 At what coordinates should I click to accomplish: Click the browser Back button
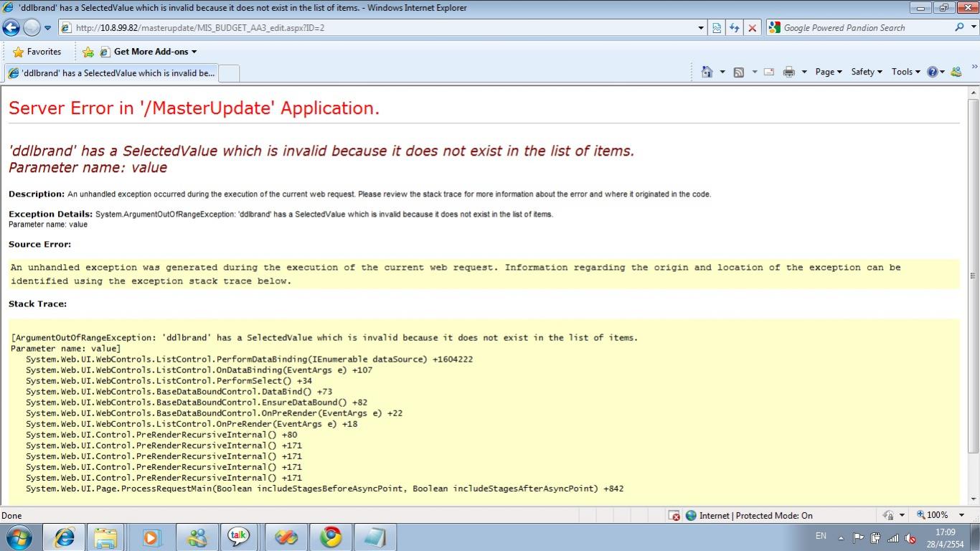(x=11, y=28)
